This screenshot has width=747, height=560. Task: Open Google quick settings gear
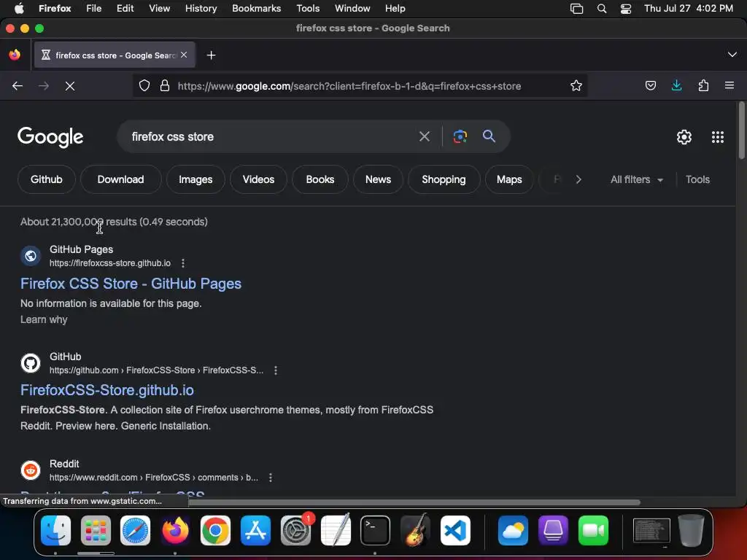[684, 137]
